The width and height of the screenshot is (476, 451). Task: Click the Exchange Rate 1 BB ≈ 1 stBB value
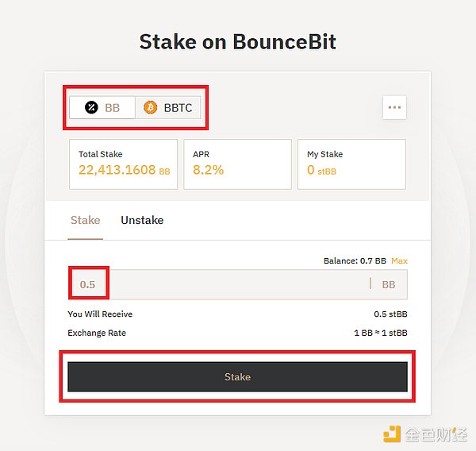[381, 333]
